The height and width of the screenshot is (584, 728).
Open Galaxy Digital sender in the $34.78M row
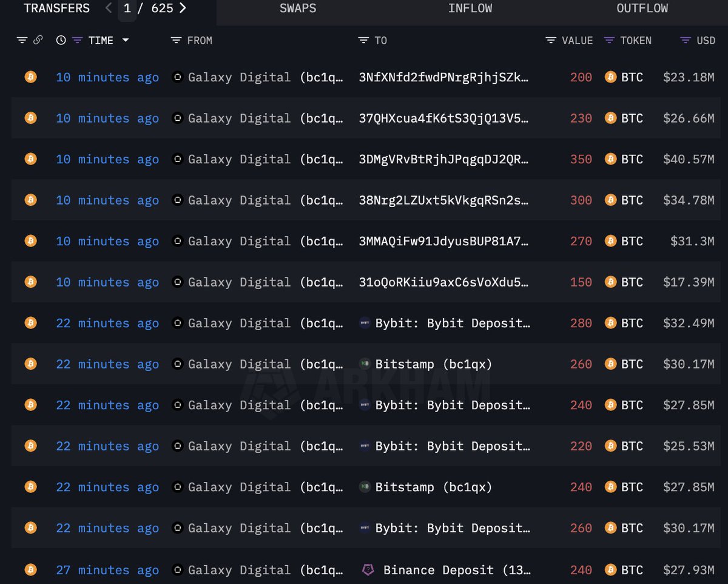[x=265, y=200]
